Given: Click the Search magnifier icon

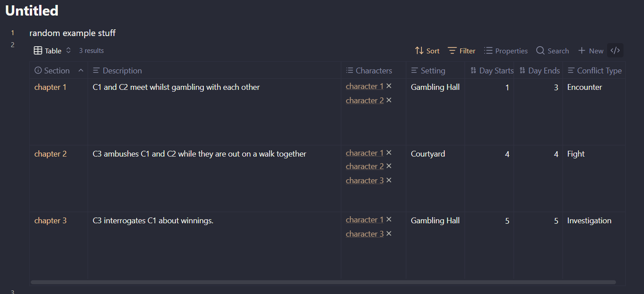Looking at the screenshot, I should 540,51.
